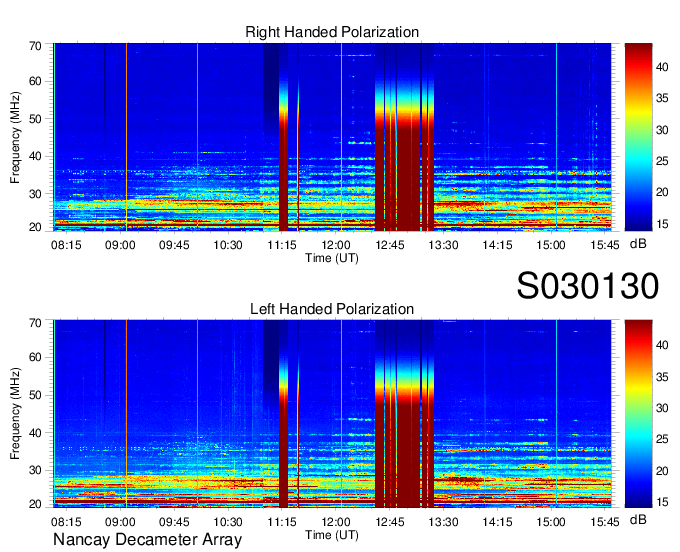Click the saturated red burst near 12:45 in left-handed spectrogram
680x552 pixels.
pyautogui.click(x=404, y=451)
